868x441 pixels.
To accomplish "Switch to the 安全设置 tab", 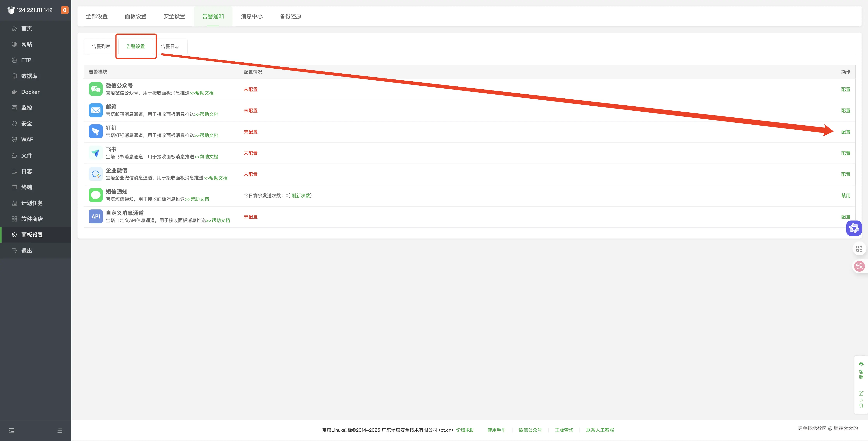I will [174, 16].
